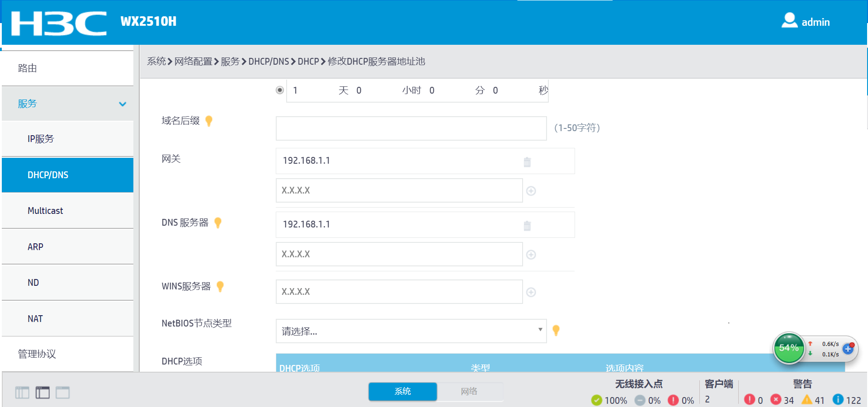868x407 pixels.
Task: Select the first layout icon in bottom bar
Action: 22,393
